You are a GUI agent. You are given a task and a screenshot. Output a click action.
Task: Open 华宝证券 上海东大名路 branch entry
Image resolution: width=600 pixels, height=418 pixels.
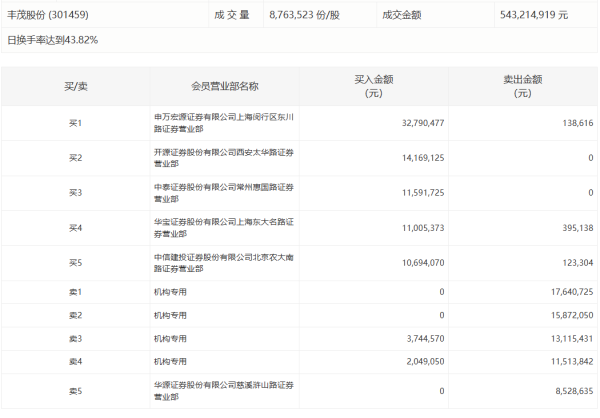[220, 228]
